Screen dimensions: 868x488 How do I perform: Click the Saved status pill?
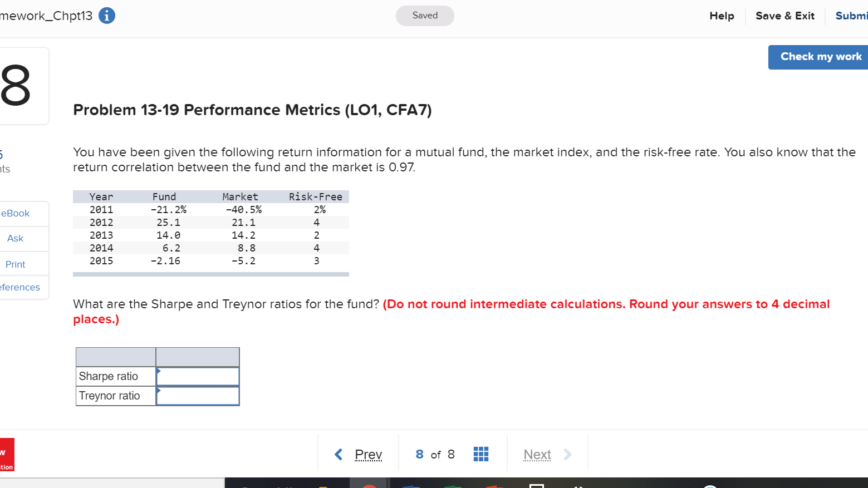coord(424,16)
